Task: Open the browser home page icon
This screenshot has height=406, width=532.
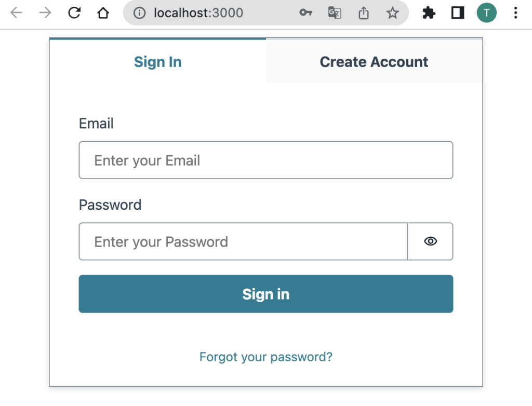Action: pos(103,13)
